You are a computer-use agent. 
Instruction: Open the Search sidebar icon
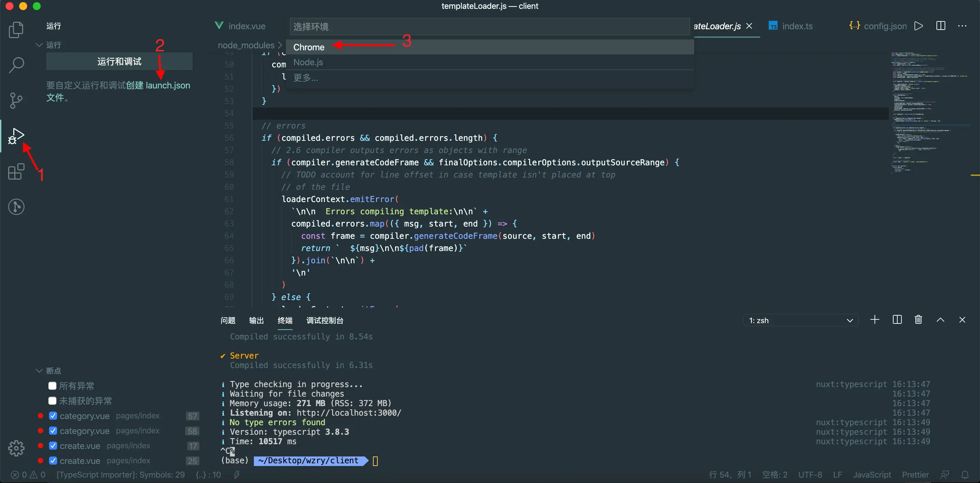16,65
